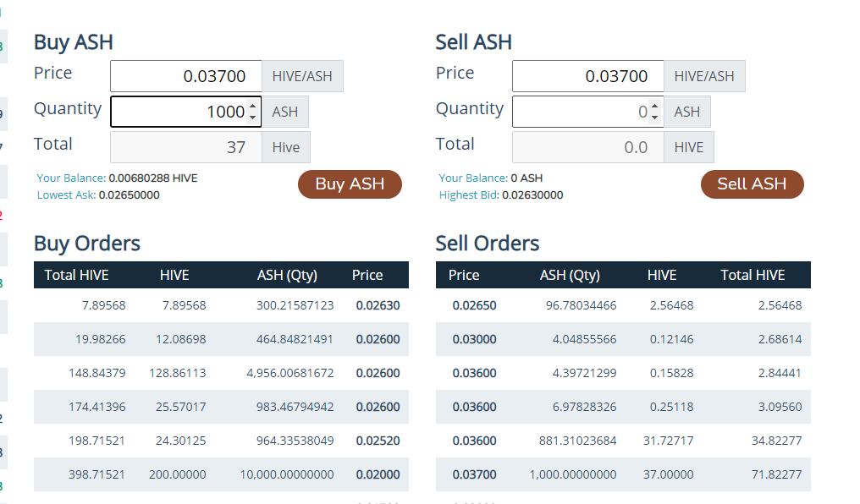Image resolution: width=860 pixels, height=504 pixels.
Task: Click the 200.00000 HIVE buy cell
Action: [x=178, y=474]
